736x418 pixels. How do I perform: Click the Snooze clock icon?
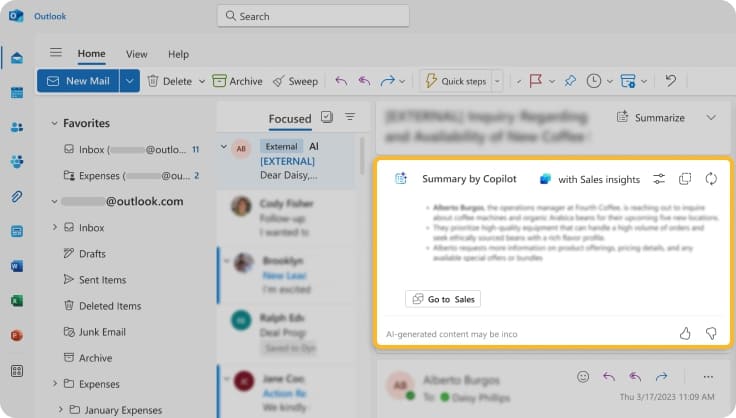pos(594,81)
